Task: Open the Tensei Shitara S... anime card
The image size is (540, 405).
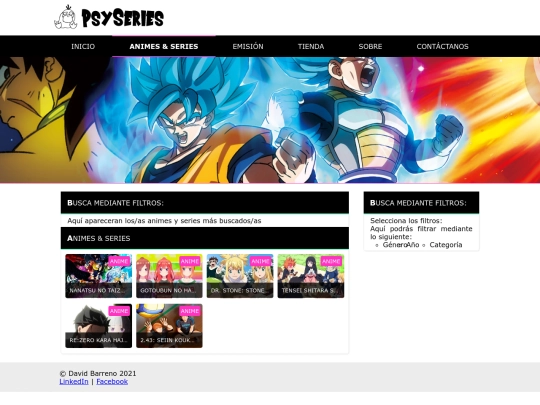Action: (311, 276)
